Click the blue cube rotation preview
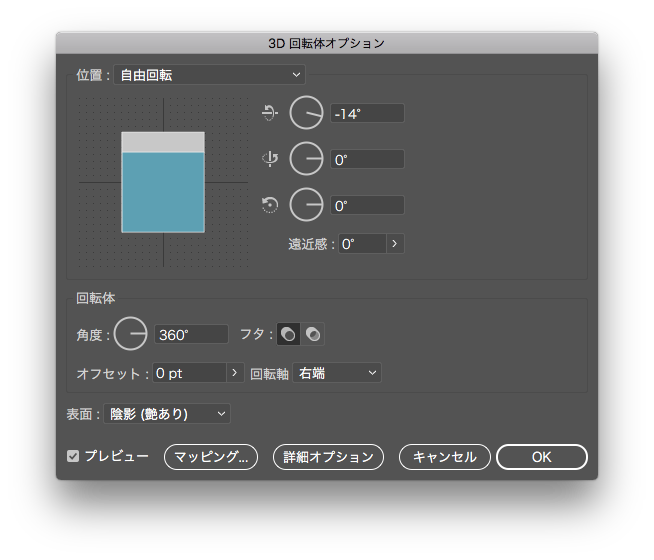Image resolution: width=654 pixels, height=560 pixels. (x=163, y=182)
